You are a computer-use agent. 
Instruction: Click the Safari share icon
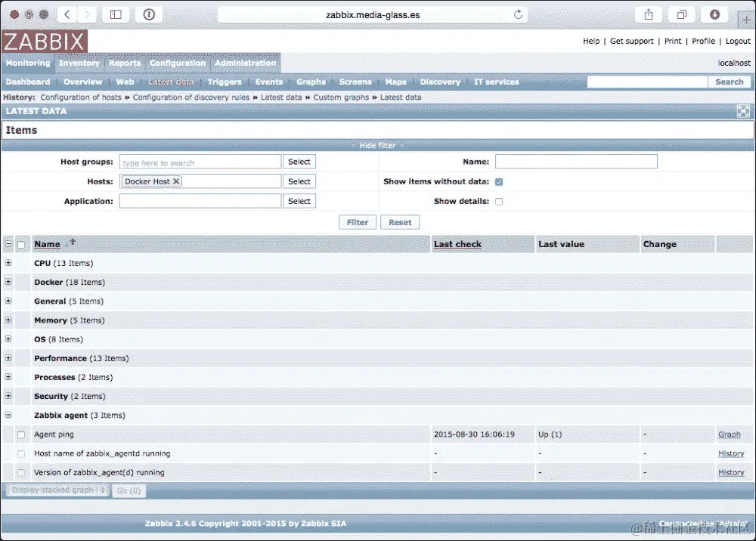(x=649, y=14)
